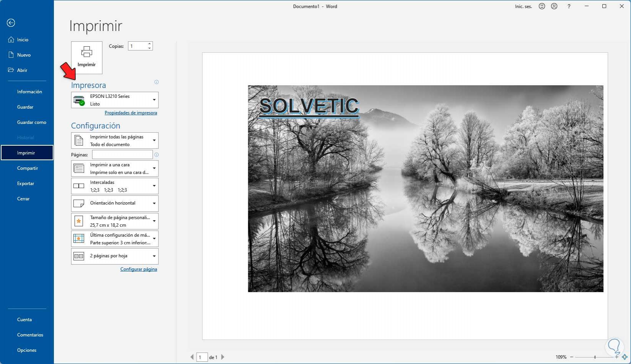
Task: Select the Imprimir sidebar tab
Action: click(x=27, y=153)
